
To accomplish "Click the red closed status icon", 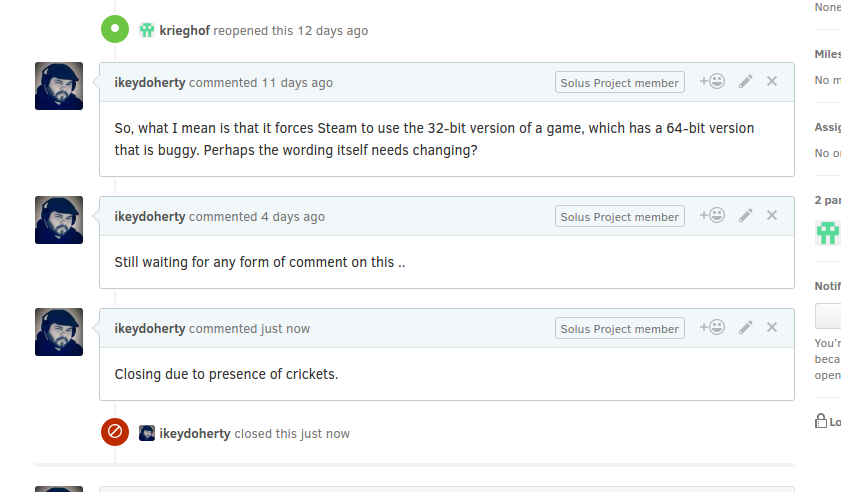I will click(x=115, y=432).
